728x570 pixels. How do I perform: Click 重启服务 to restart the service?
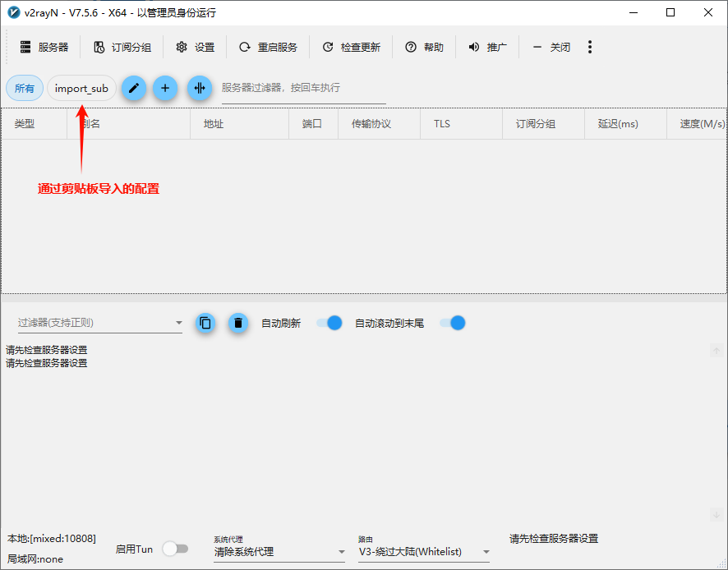click(269, 47)
